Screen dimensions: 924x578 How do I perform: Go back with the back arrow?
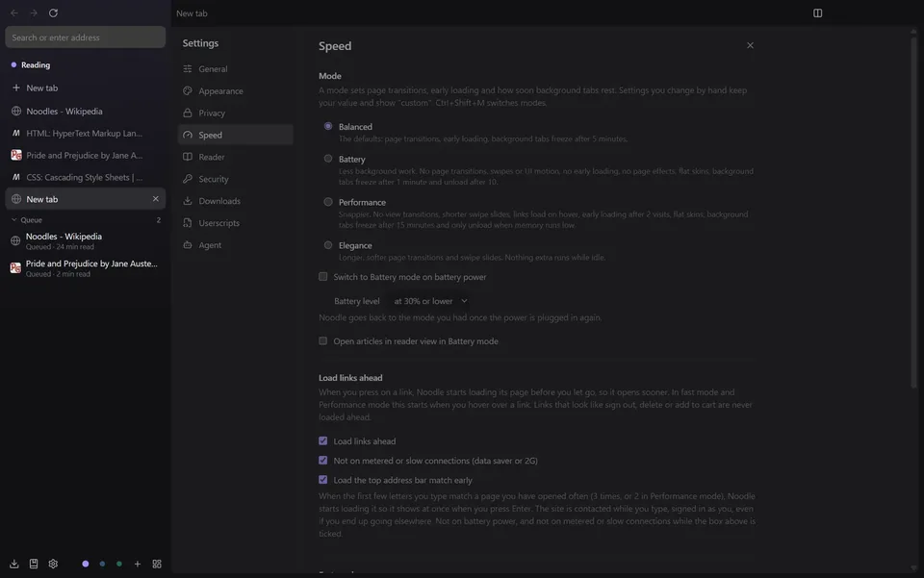tap(14, 13)
